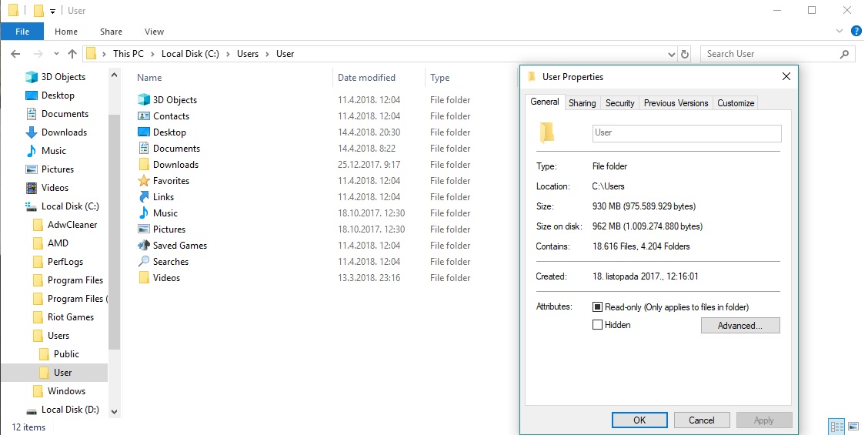Open the address bar history dropdown

[671, 54]
